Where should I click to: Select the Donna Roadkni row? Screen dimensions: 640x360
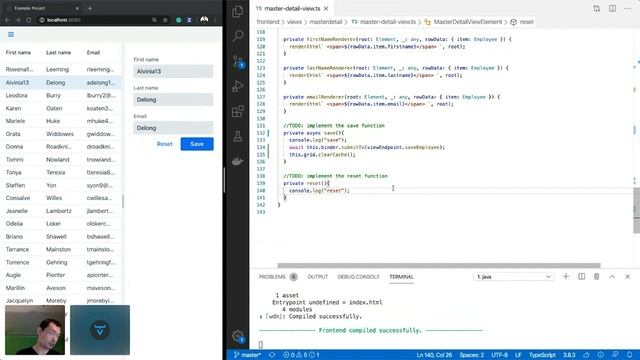(x=61, y=147)
